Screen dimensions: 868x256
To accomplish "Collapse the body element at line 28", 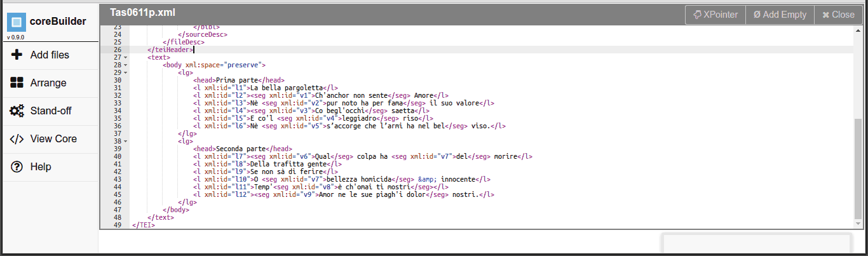I will (125, 65).
